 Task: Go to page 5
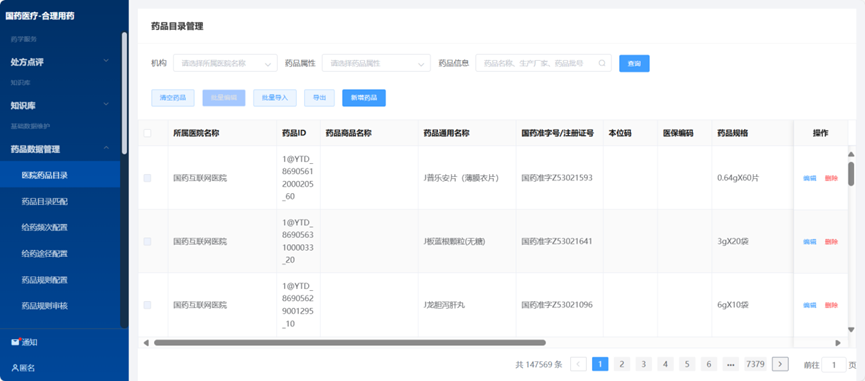pyautogui.click(x=687, y=364)
